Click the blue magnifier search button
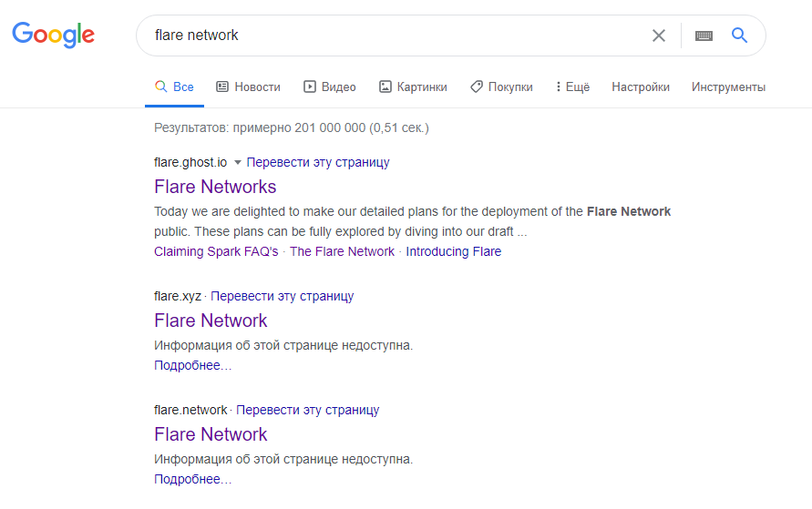Image resolution: width=812 pixels, height=509 pixels. point(739,36)
